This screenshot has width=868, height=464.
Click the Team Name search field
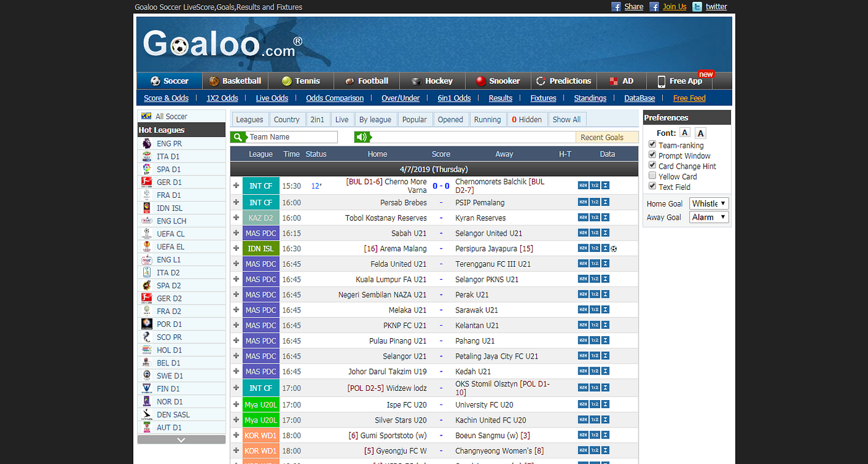[293, 137]
